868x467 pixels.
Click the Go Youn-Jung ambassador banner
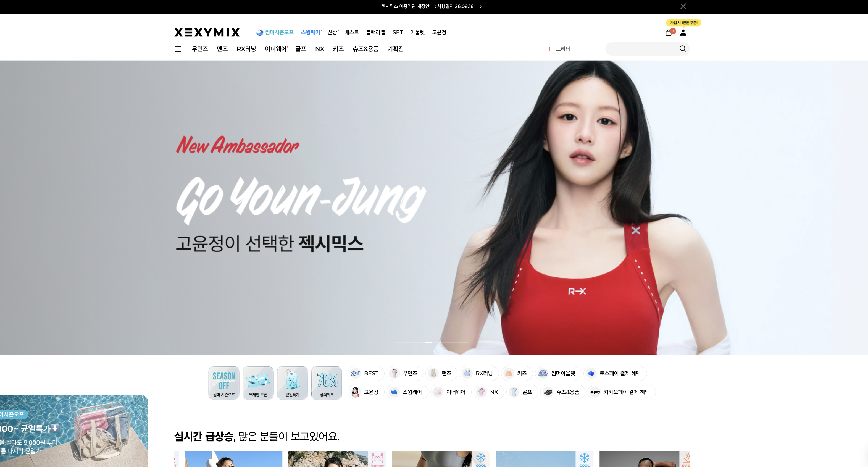point(434,208)
